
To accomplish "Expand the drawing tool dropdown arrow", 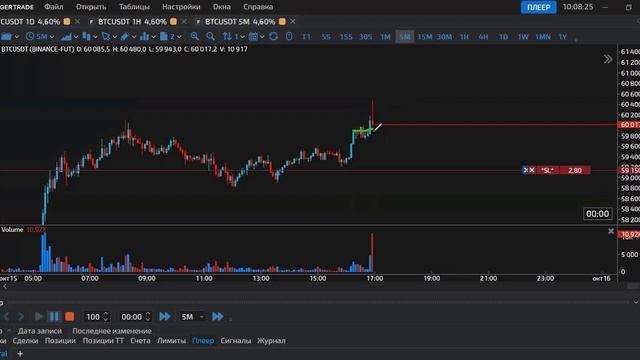I will coord(134,37).
